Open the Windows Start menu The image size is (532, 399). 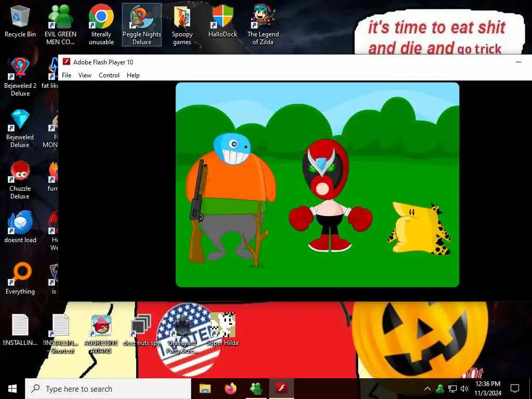pos(12,389)
